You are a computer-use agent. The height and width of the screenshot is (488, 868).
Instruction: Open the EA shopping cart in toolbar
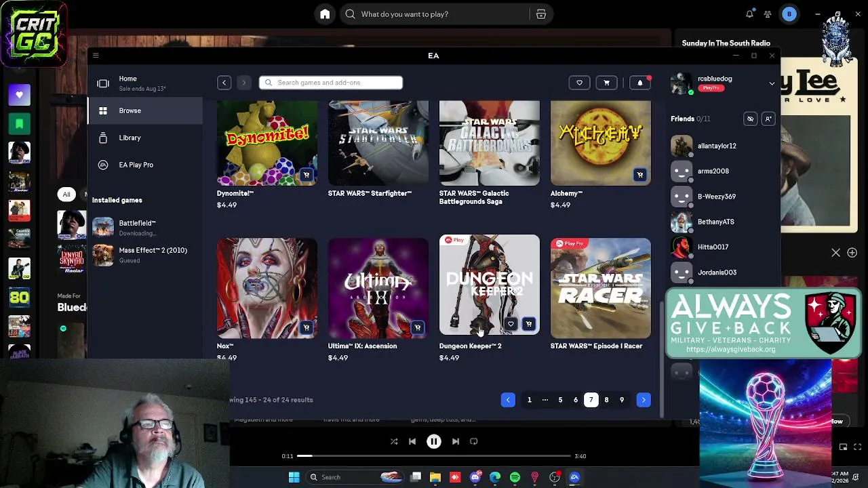pos(606,83)
